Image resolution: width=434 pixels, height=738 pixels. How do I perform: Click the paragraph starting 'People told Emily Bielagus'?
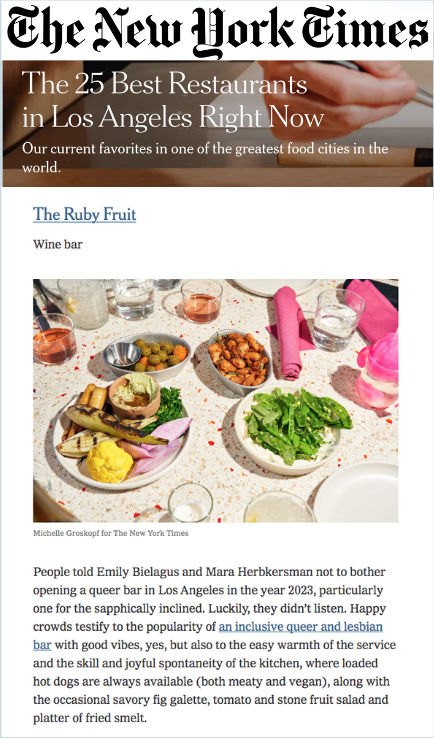click(x=214, y=645)
